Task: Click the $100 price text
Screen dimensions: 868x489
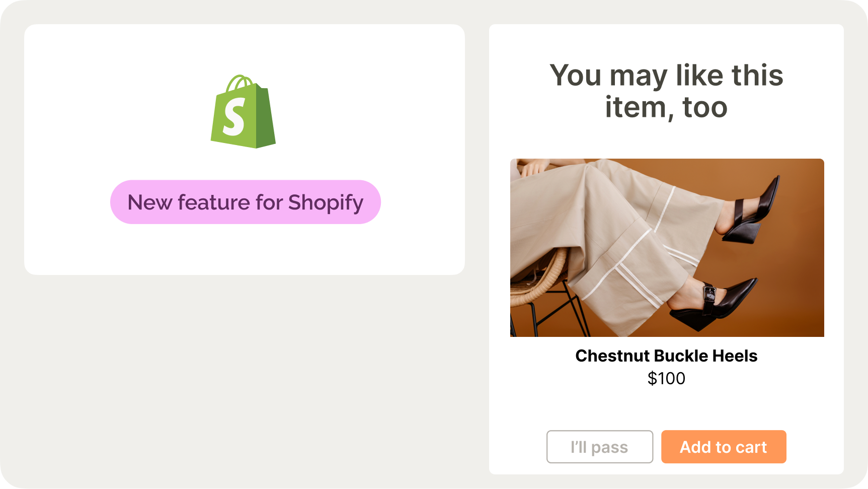Action: pyautogui.click(x=666, y=378)
